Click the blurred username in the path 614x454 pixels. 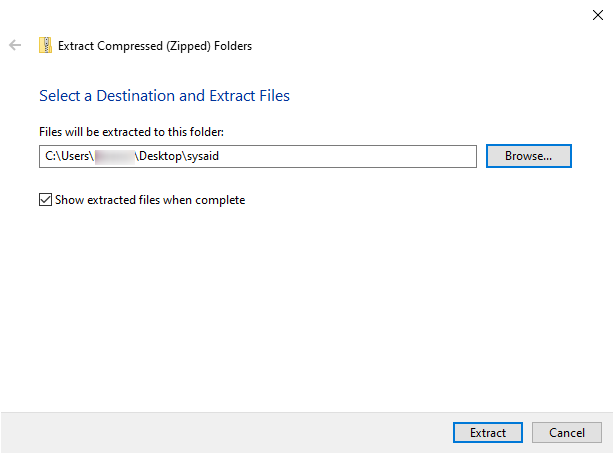[x=114, y=156]
